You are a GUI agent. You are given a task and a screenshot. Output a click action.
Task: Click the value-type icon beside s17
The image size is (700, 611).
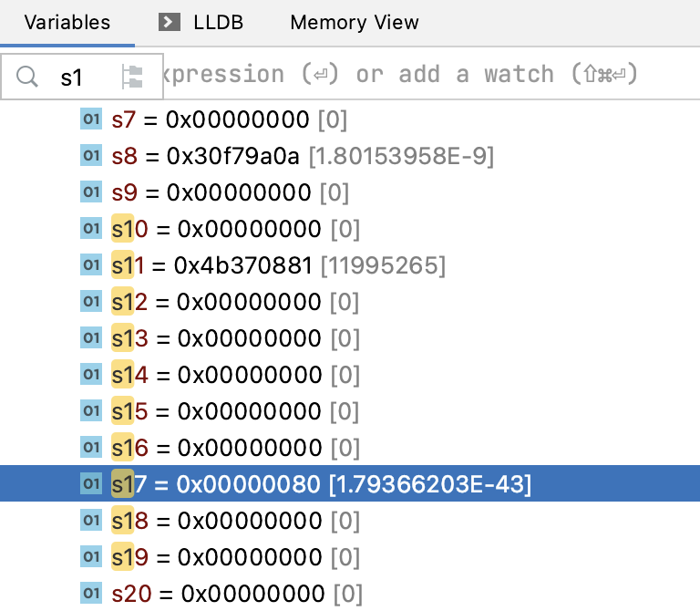90,483
